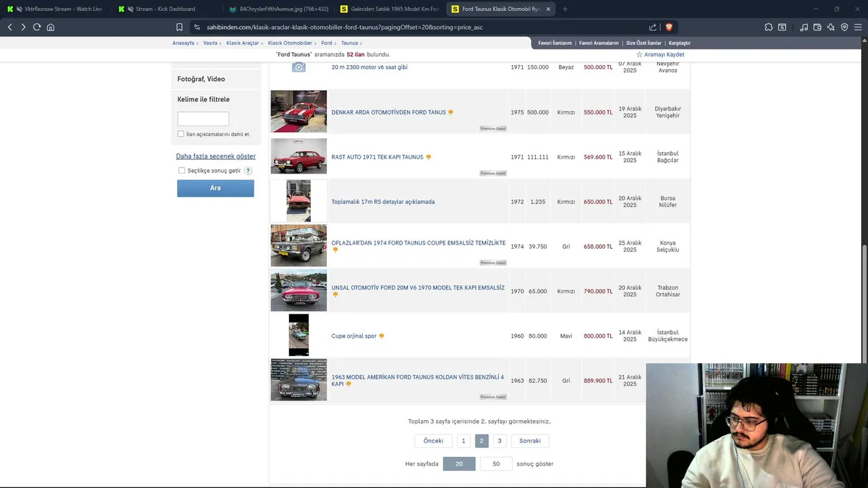Open Karşılaştır menu item
Viewport: 868px width, 488px height.
[x=679, y=43]
